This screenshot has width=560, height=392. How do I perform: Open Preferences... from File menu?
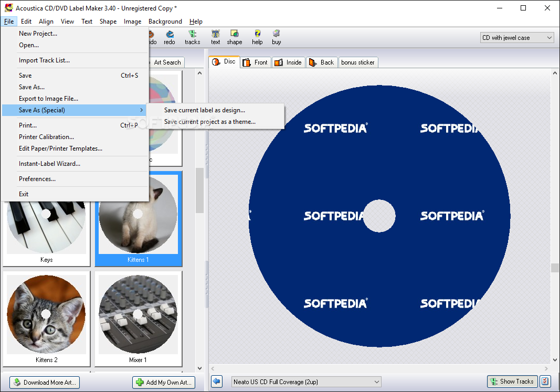[37, 179]
